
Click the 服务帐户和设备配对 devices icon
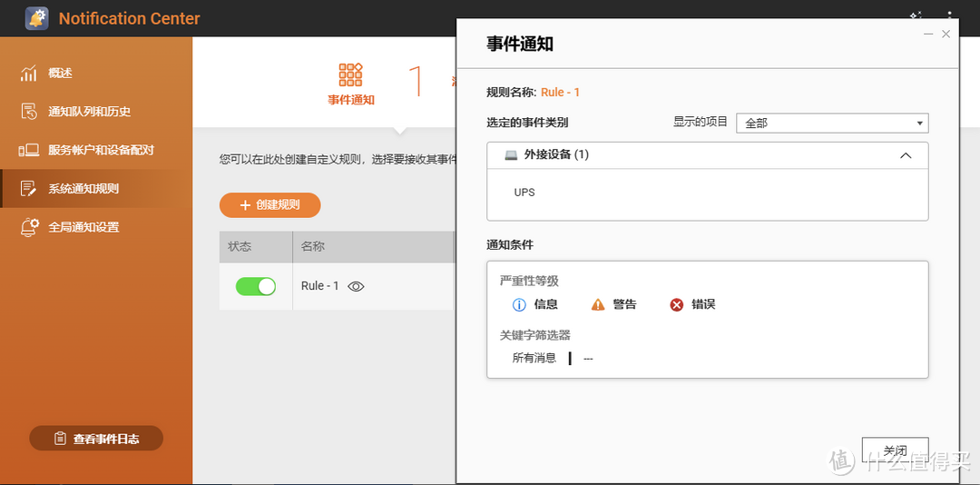click(29, 150)
